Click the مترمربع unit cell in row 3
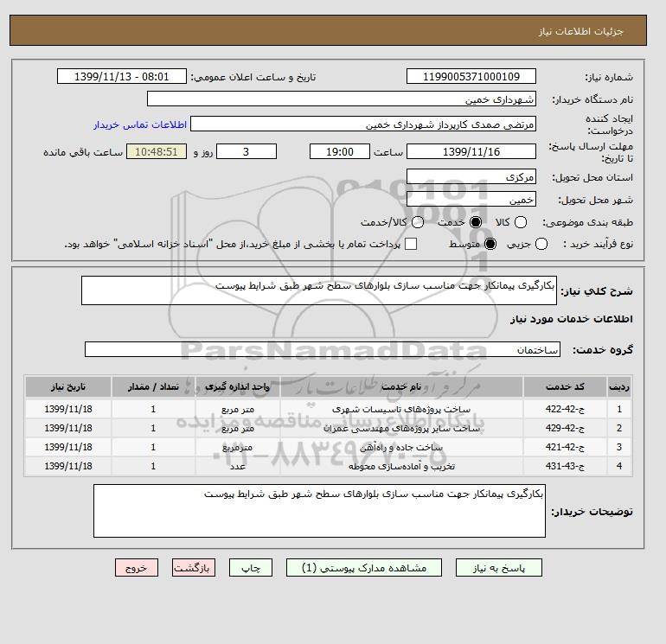Viewport: 666px width, 644px height. (x=238, y=448)
